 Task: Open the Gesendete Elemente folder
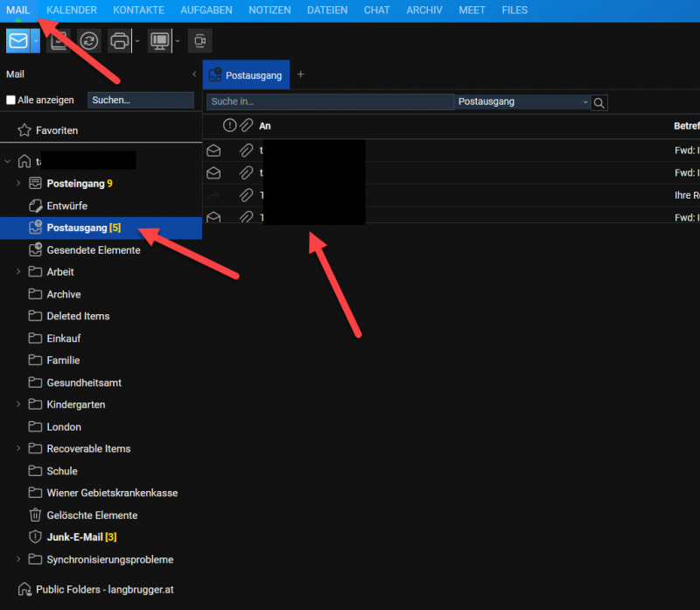click(x=93, y=250)
